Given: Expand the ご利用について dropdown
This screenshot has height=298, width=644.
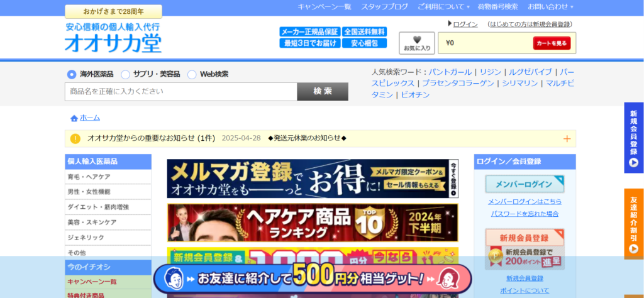Looking at the screenshot, I should (443, 6).
